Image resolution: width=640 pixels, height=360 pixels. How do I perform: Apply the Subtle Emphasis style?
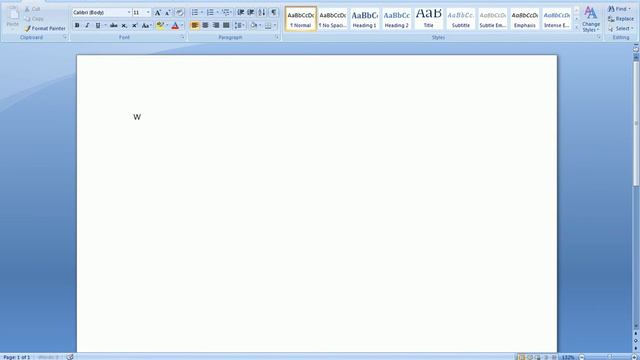[493, 19]
